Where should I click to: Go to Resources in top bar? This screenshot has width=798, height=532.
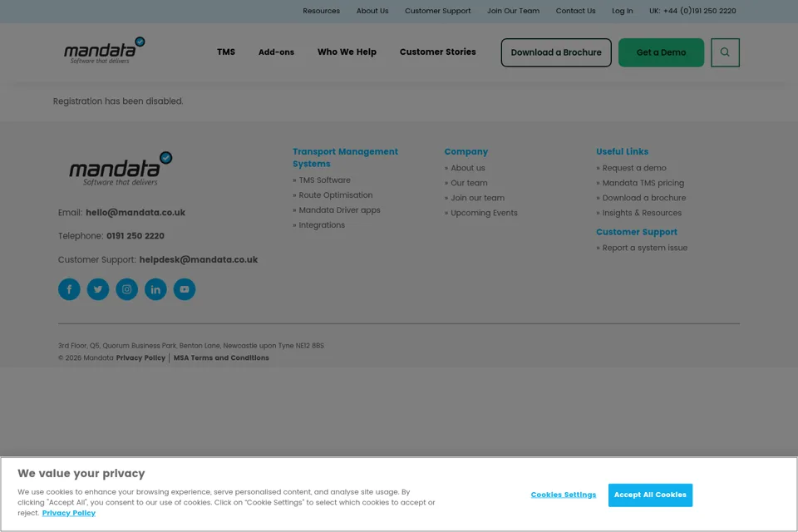[x=321, y=11]
